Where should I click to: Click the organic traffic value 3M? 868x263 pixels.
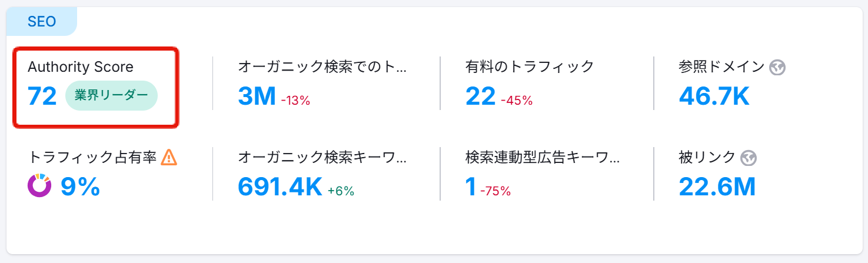(x=257, y=96)
